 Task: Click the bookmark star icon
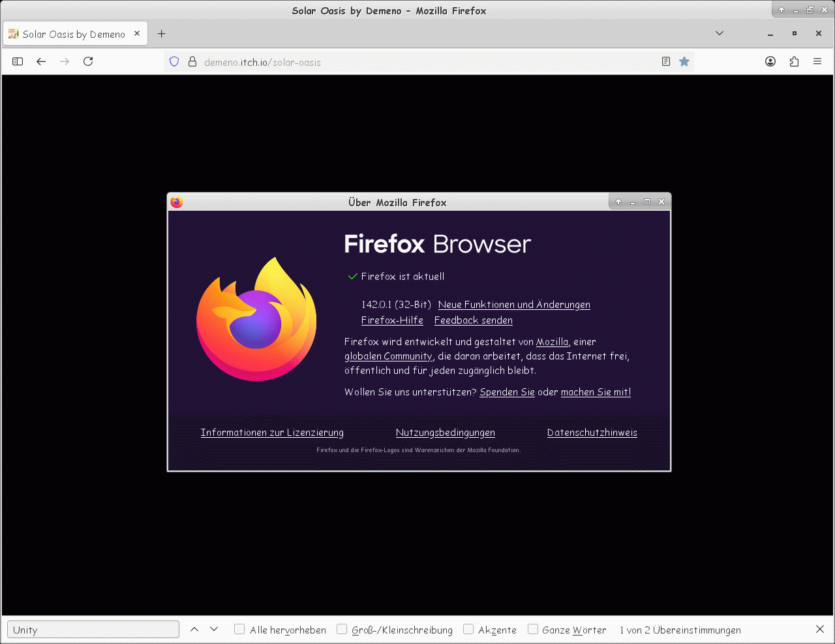point(684,61)
